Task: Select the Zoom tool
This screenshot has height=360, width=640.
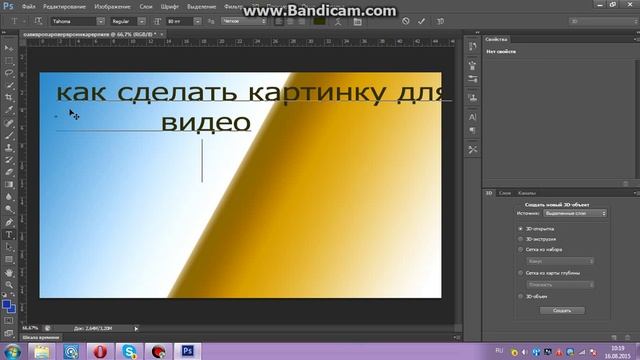Action: point(9,284)
